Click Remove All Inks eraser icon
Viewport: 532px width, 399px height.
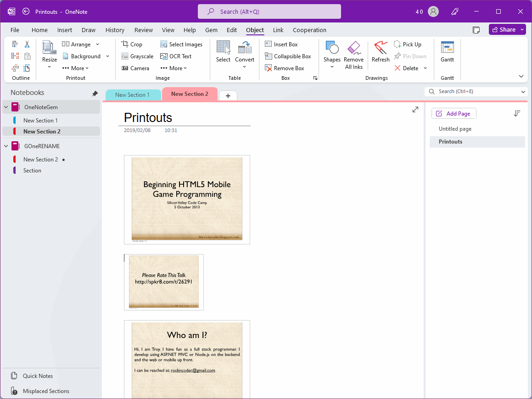click(354, 48)
